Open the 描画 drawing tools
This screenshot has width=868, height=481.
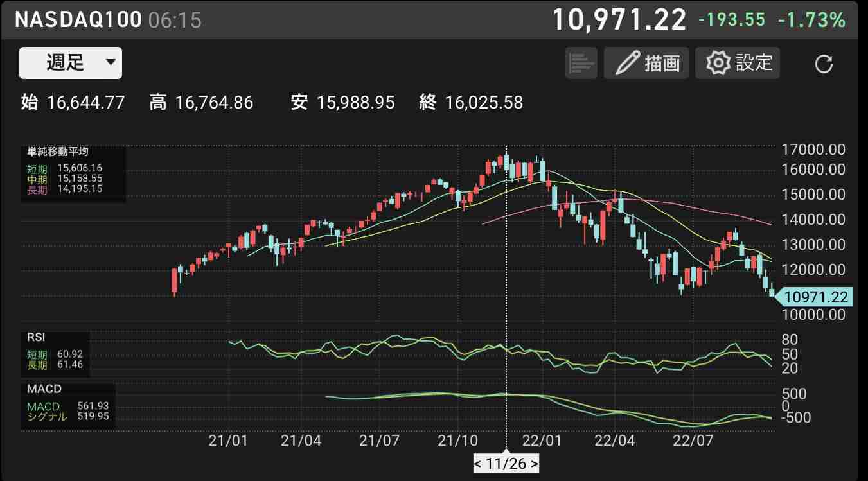pos(646,63)
